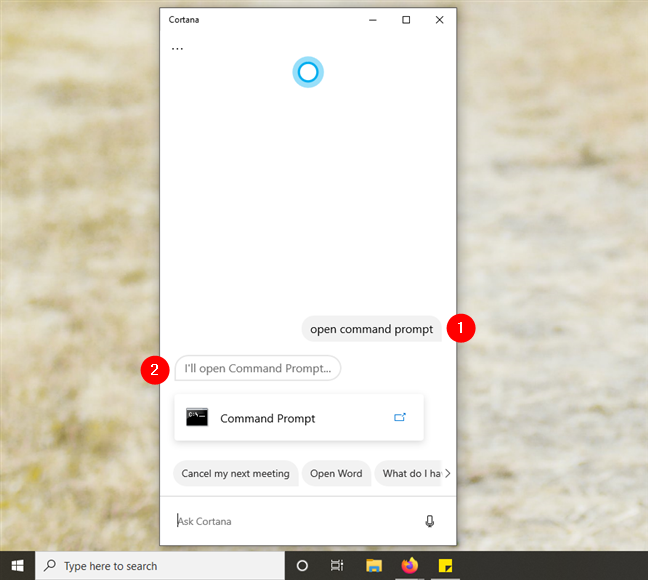The height and width of the screenshot is (580, 648).
Task: Click the 'Cortana' window title text
Action: [184, 20]
